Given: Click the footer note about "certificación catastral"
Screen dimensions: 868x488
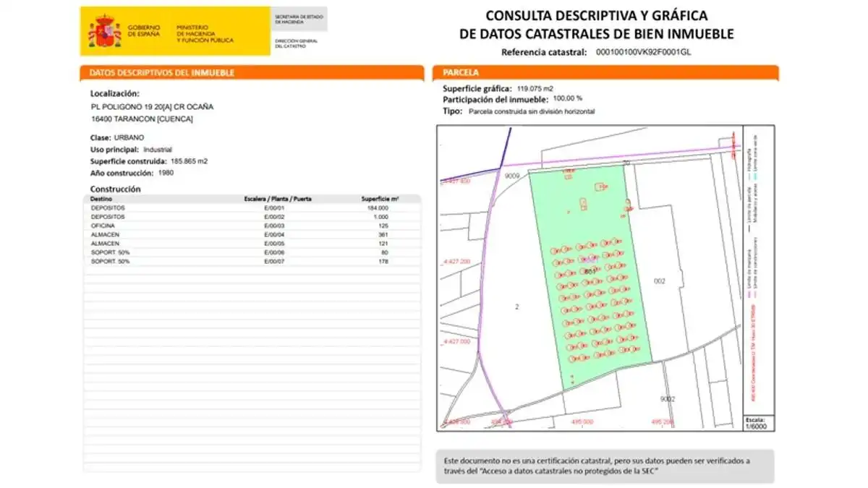Looking at the screenshot, I should point(596,466).
